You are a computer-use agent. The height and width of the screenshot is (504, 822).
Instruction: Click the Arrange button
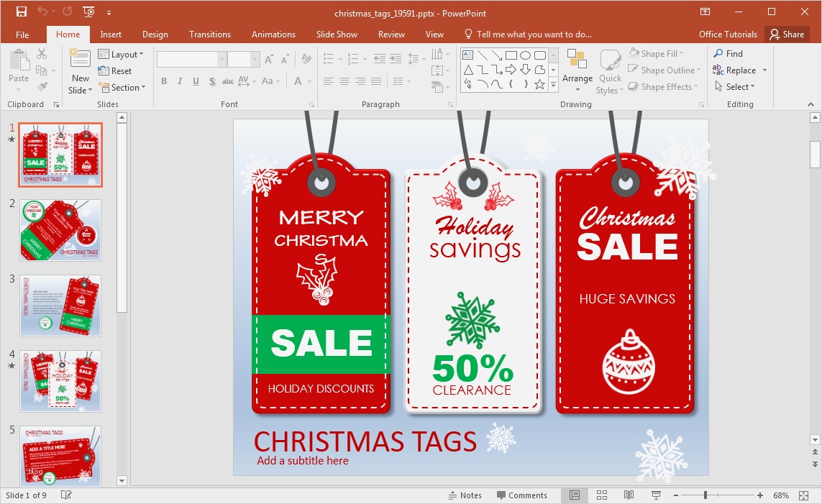[x=577, y=70]
